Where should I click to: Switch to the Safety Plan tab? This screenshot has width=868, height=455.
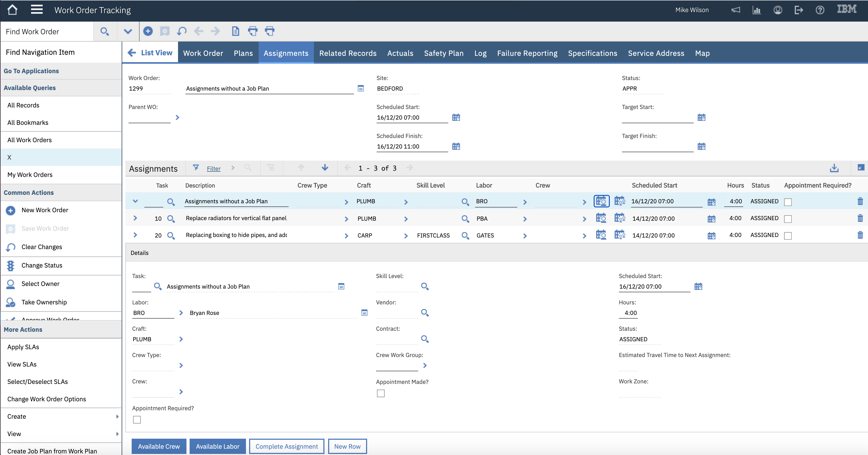[x=443, y=53]
